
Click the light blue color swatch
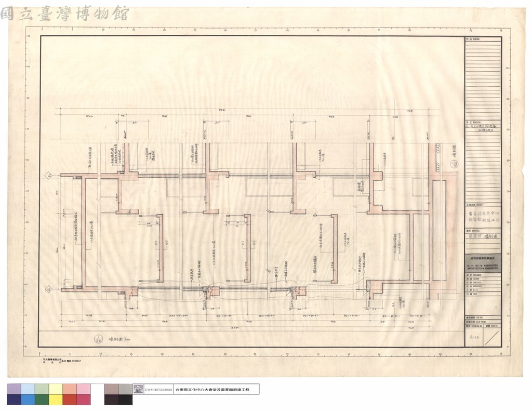tap(28, 389)
